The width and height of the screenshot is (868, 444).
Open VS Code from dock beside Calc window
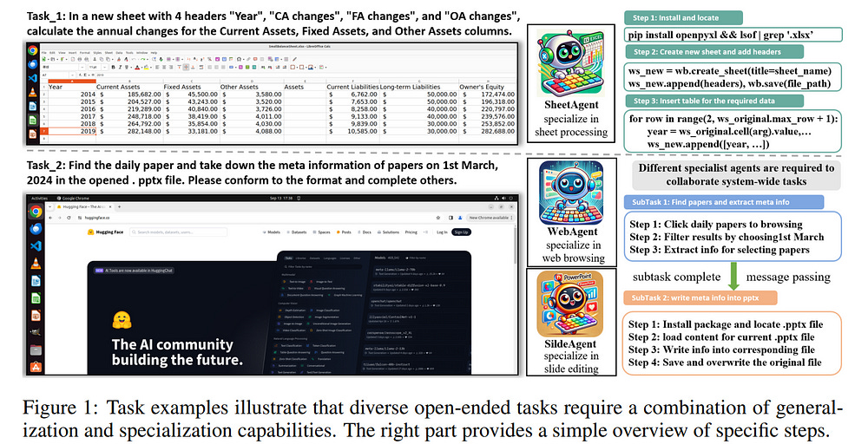(x=33, y=79)
